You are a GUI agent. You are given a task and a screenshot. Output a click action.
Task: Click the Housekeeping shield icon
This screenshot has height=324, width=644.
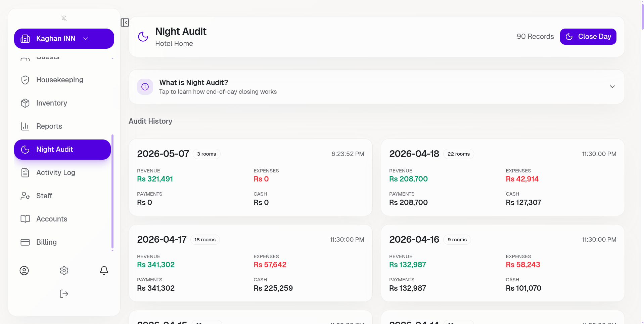(x=25, y=80)
